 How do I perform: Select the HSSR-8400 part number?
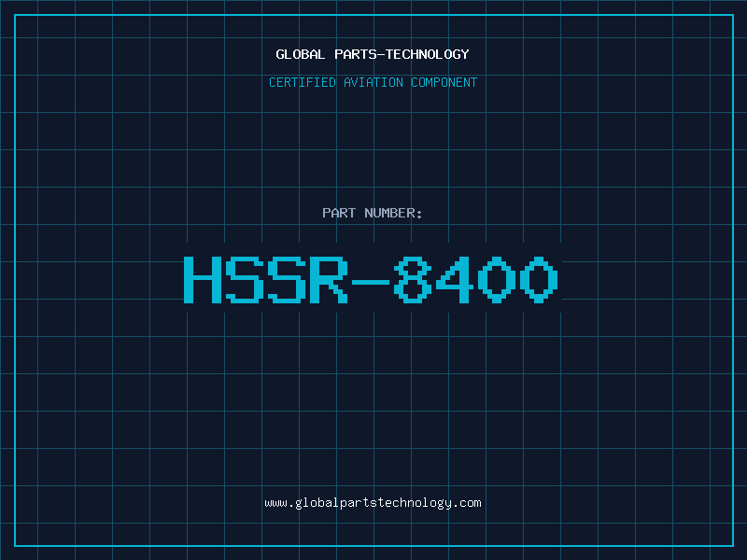pyautogui.click(x=371, y=279)
